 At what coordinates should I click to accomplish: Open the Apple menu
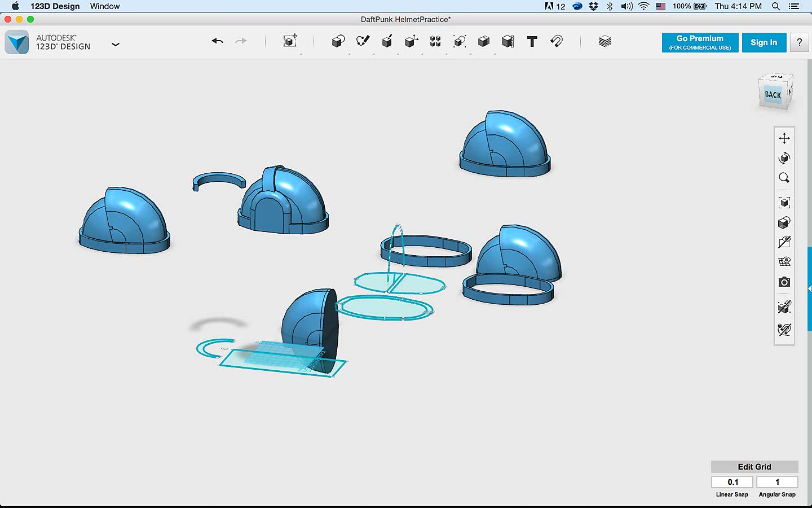tap(15, 6)
